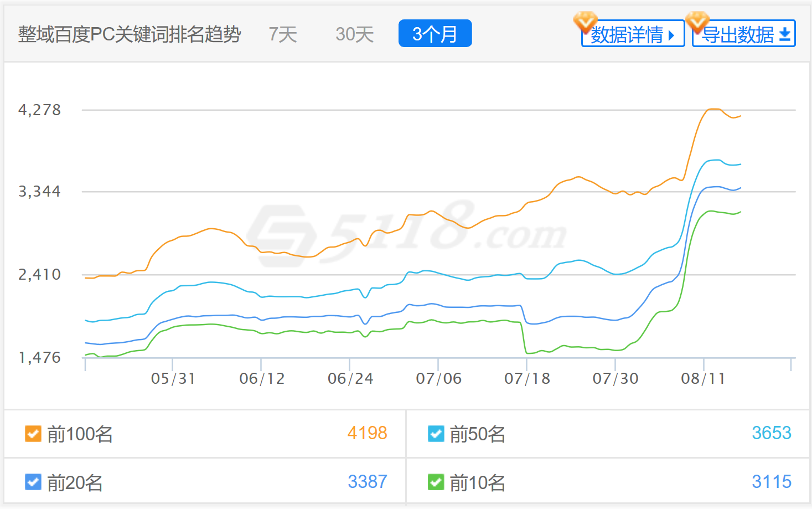
Task: Click the 整域百度PC关键词排名趋势 chart title
Action: pyautogui.click(x=130, y=34)
